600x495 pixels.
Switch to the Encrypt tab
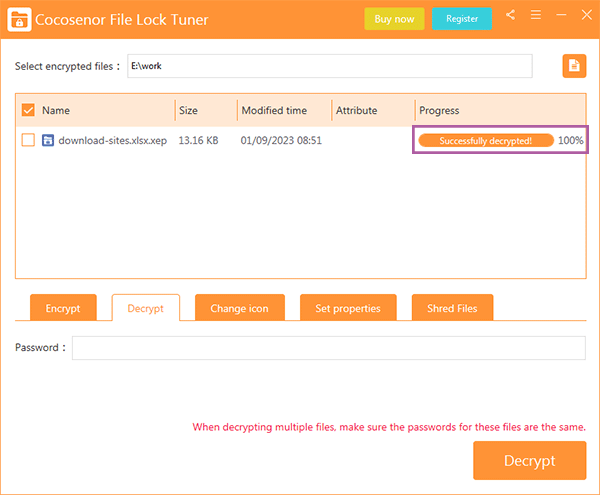pos(63,308)
